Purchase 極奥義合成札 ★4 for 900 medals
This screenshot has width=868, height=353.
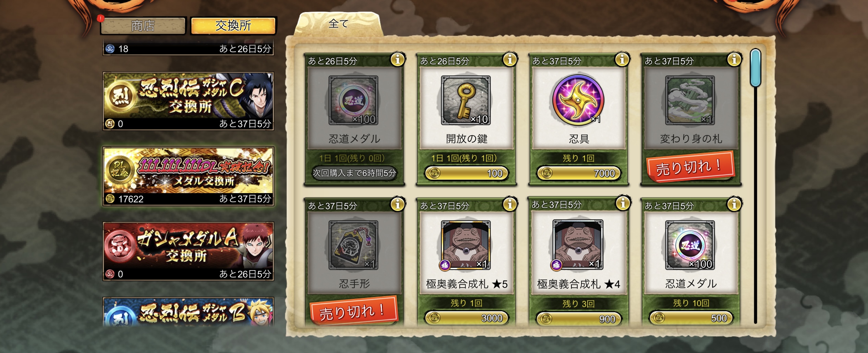point(578,319)
